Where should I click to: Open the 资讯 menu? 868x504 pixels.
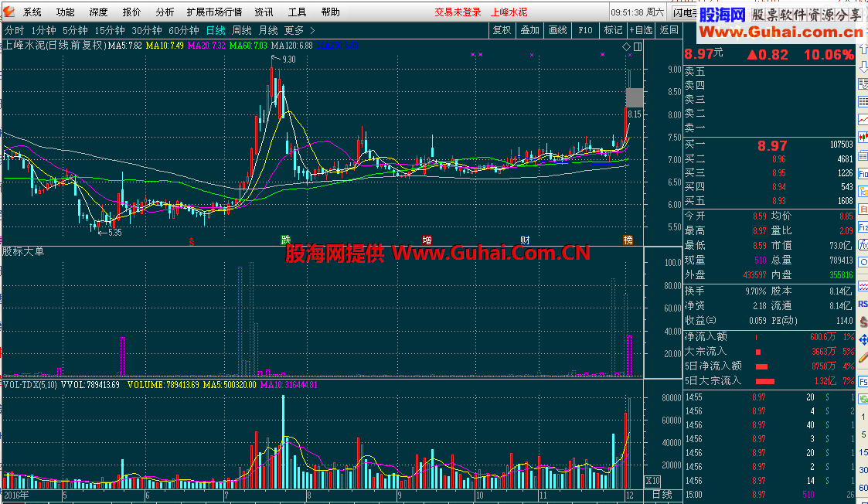(x=264, y=12)
